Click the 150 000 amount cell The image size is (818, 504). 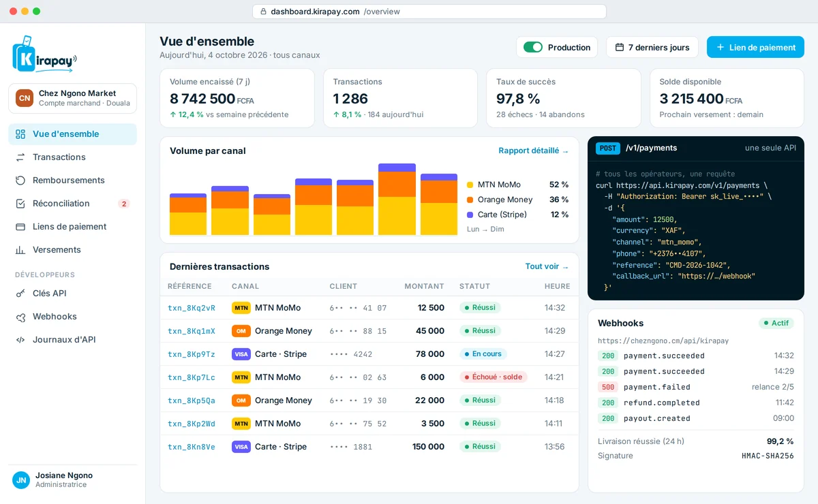(x=428, y=447)
